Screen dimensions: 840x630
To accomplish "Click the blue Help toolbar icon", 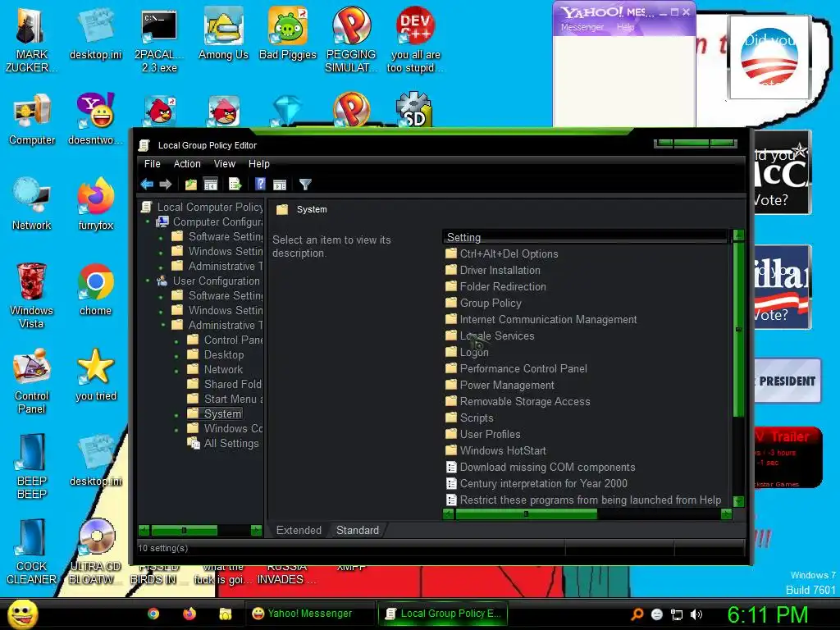I will pos(260,185).
